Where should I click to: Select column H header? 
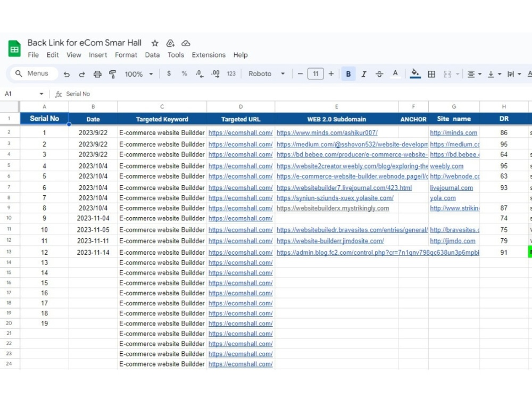click(x=504, y=106)
